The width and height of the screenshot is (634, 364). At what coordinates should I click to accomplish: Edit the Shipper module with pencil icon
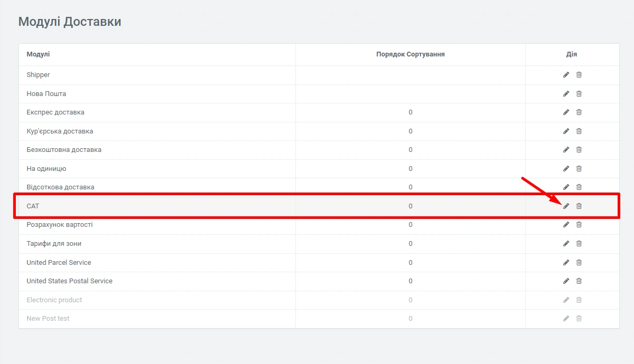coord(566,75)
